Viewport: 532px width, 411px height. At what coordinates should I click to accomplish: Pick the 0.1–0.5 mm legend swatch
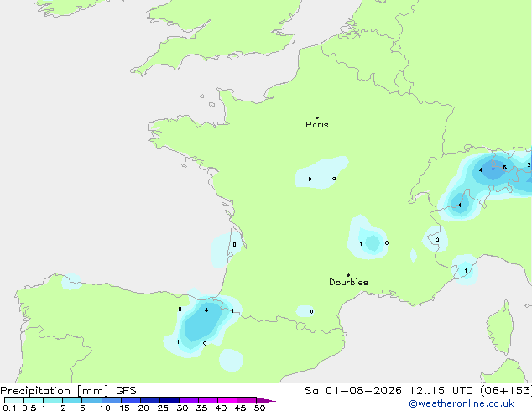pos(14,400)
